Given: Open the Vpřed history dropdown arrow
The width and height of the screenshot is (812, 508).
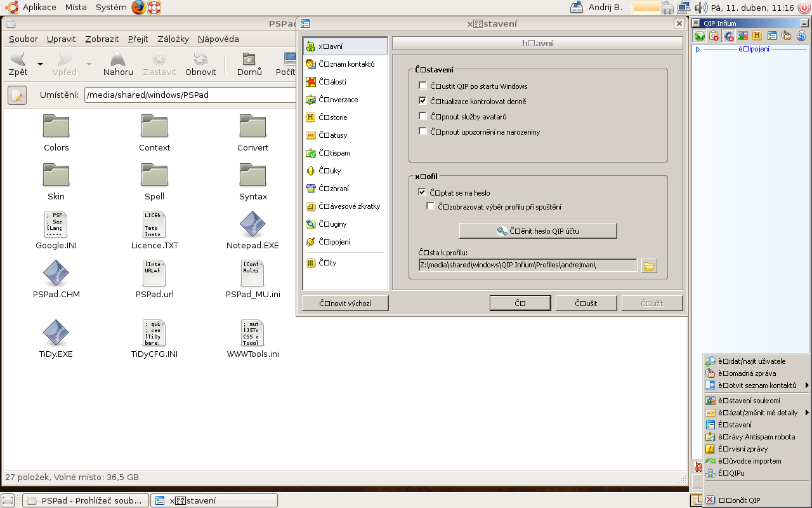Looking at the screenshot, I should [x=89, y=64].
